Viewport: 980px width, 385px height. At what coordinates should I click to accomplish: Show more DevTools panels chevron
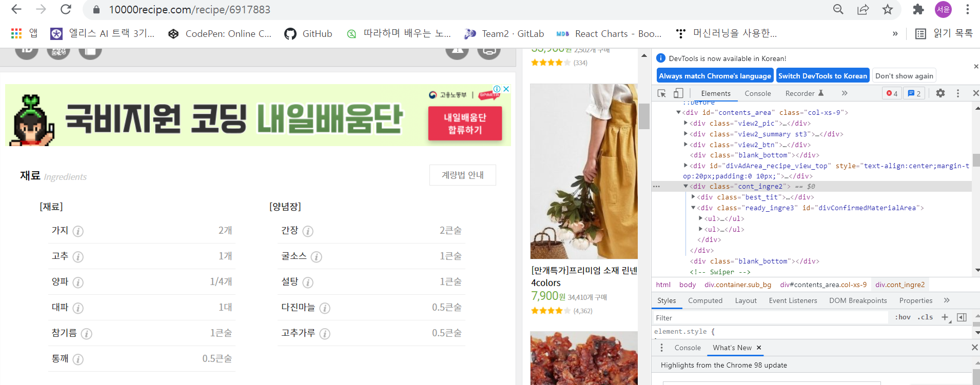point(845,93)
